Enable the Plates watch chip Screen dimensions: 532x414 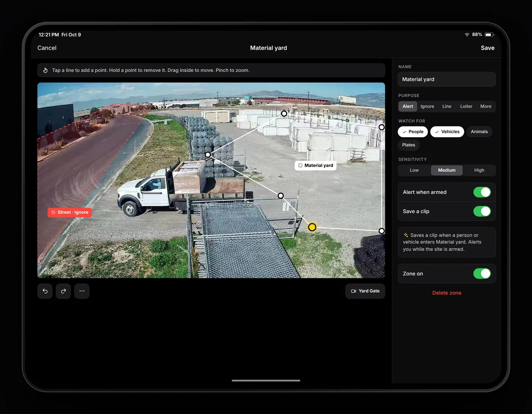[408, 145]
